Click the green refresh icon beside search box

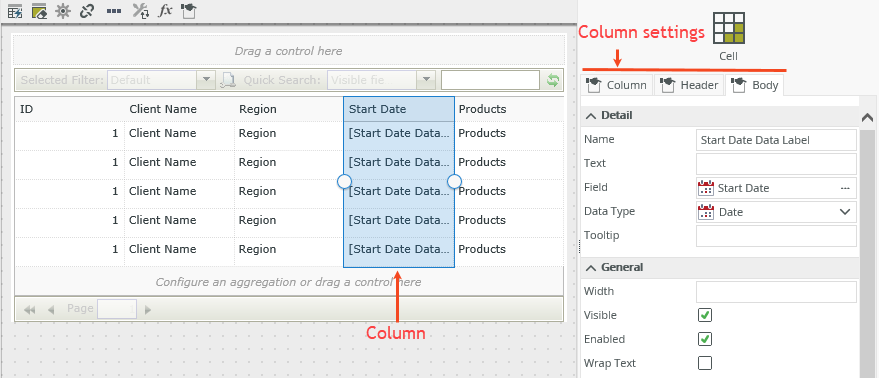click(553, 80)
